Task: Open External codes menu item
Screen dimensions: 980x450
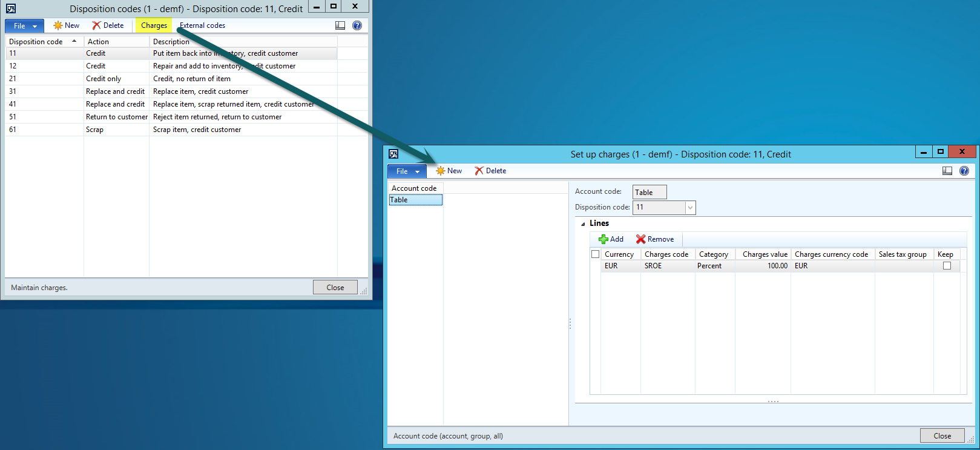Action: (x=203, y=25)
